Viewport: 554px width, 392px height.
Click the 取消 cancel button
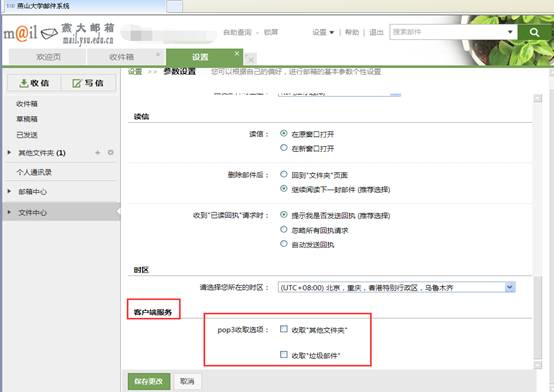click(187, 381)
